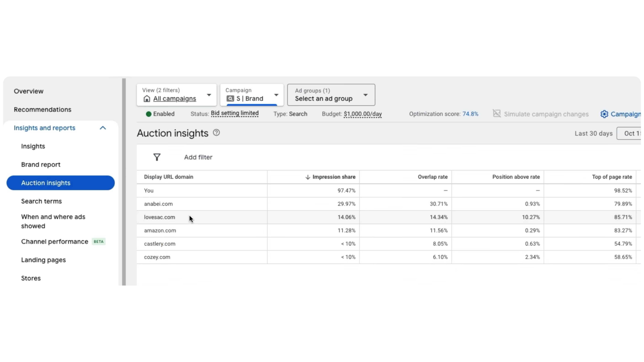Open Auction insights help question mark
The width and height of the screenshot is (644, 362).
coord(216,133)
